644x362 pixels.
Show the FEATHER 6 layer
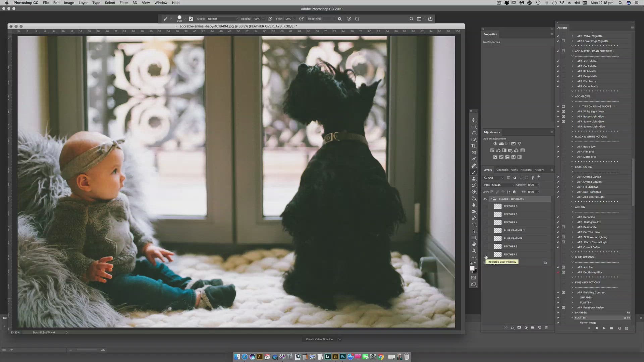pos(485,206)
